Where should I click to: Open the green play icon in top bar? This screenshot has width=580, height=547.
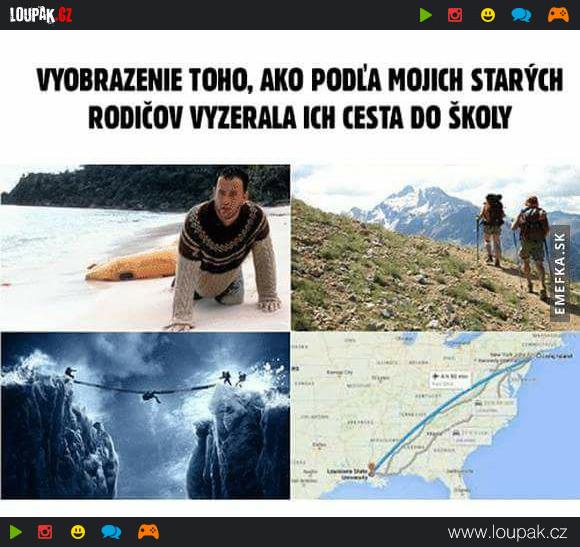(x=425, y=15)
